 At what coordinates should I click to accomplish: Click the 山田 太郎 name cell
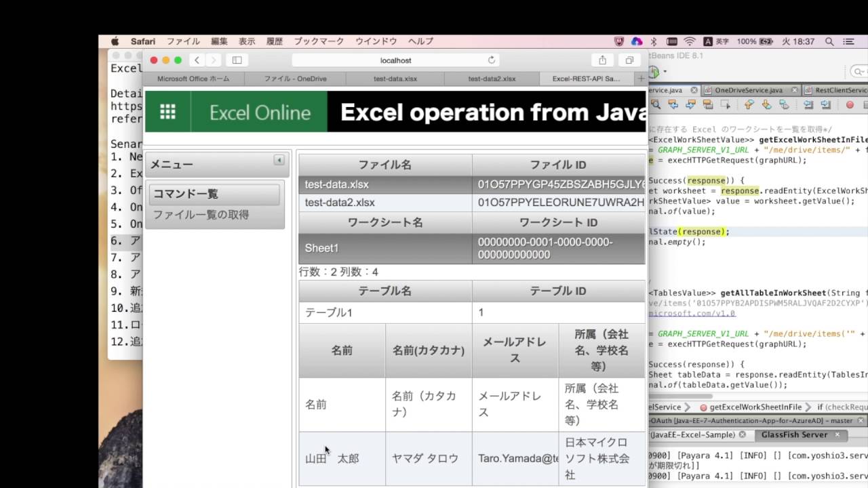pyautogui.click(x=342, y=458)
